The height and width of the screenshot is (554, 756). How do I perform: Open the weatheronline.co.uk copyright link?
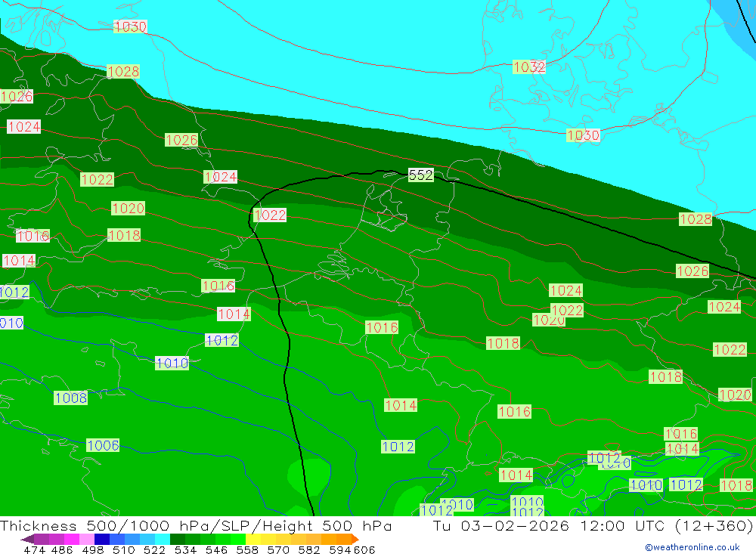692,547
